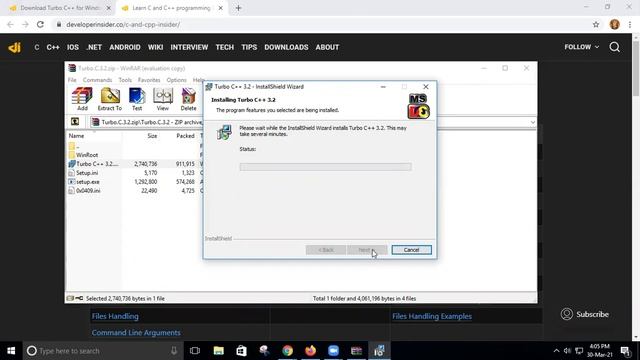Open File Explorer from taskbar

[218, 351]
